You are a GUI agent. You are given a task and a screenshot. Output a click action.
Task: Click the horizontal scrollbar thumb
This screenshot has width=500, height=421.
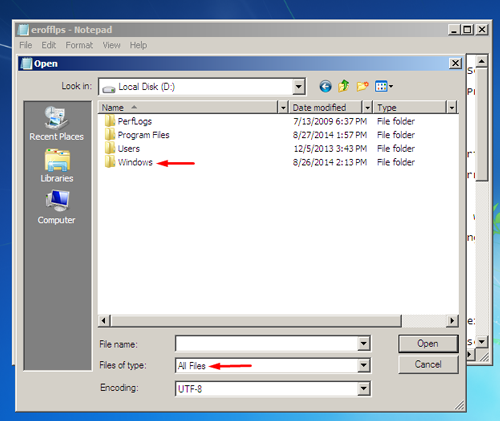(256, 321)
